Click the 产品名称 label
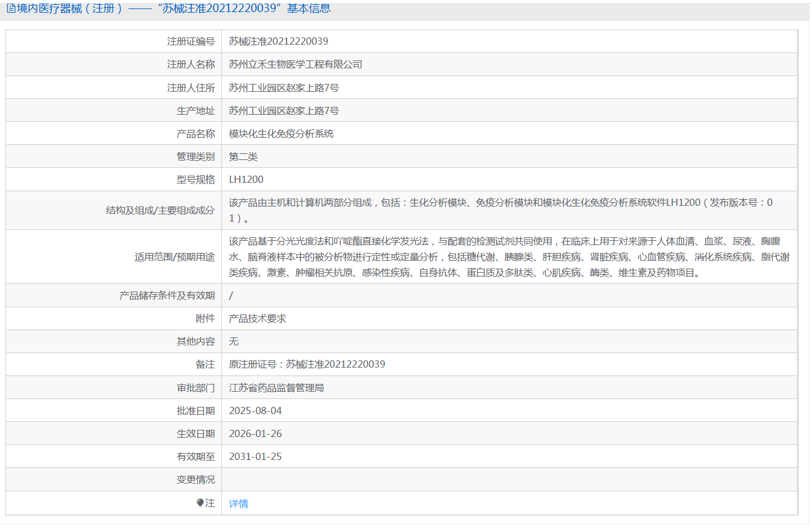This screenshot has height=530, width=812. pyautogui.click(x=195, y=133)
